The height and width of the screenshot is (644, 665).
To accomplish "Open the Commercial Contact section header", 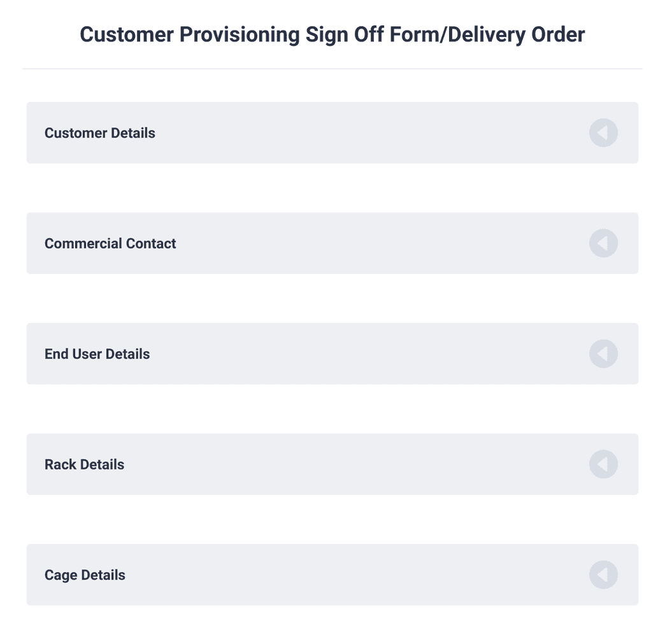I will click(332, 243).
